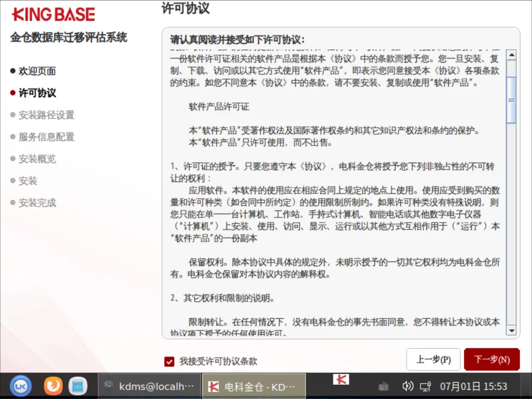Open the network connection tray icon
532x399 pixels.
coord(425,386)
